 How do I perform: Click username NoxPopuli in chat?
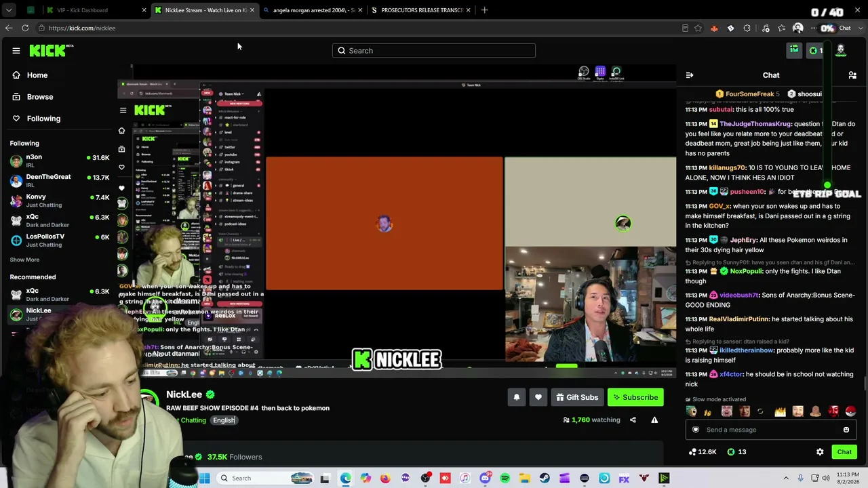[x=746, y=271]
